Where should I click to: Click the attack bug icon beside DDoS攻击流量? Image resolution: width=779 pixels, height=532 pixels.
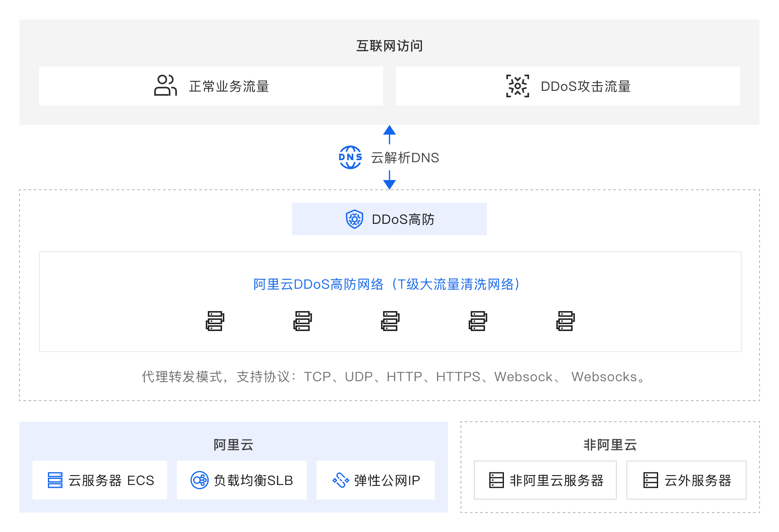pyautogui.click(x=518, y=86)
